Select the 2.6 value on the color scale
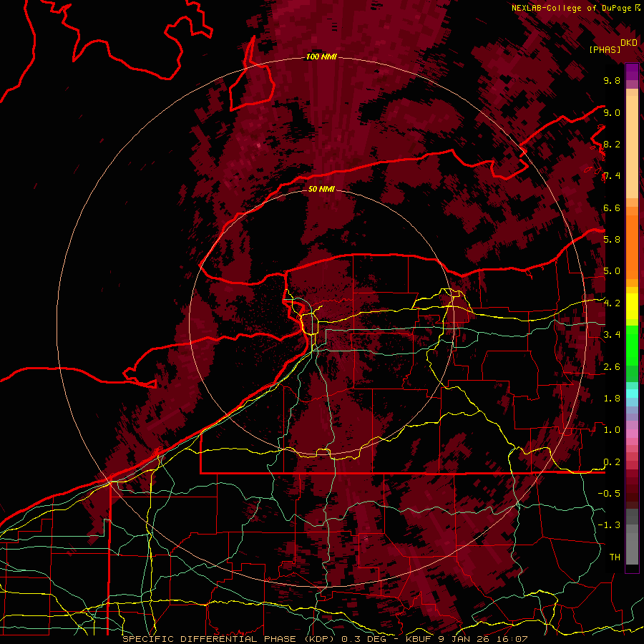 [x=612, y=366]
